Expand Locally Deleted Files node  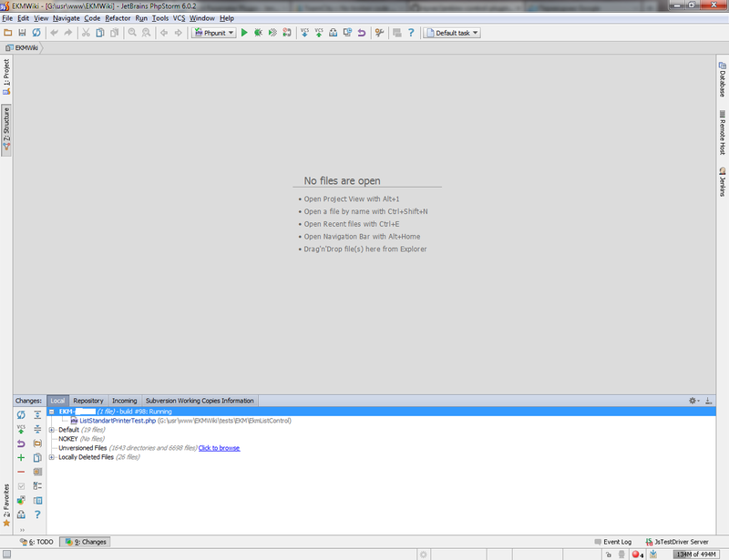[x=52, y=457]
